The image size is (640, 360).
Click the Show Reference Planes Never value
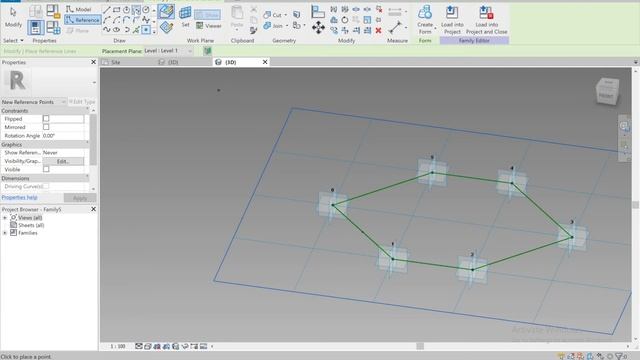[63, 152]
